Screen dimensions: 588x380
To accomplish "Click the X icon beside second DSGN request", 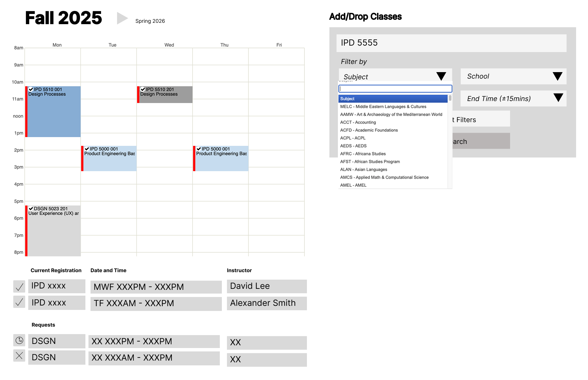I will [x=19, y=356].
